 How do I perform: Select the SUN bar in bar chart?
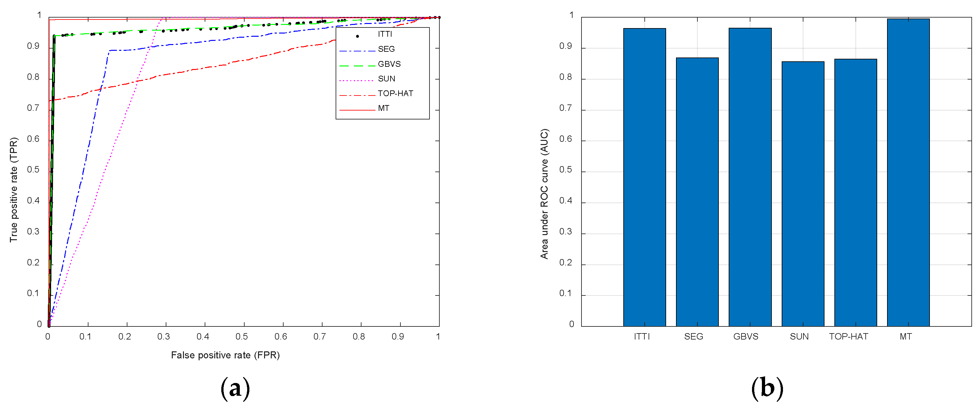[803, 194]
